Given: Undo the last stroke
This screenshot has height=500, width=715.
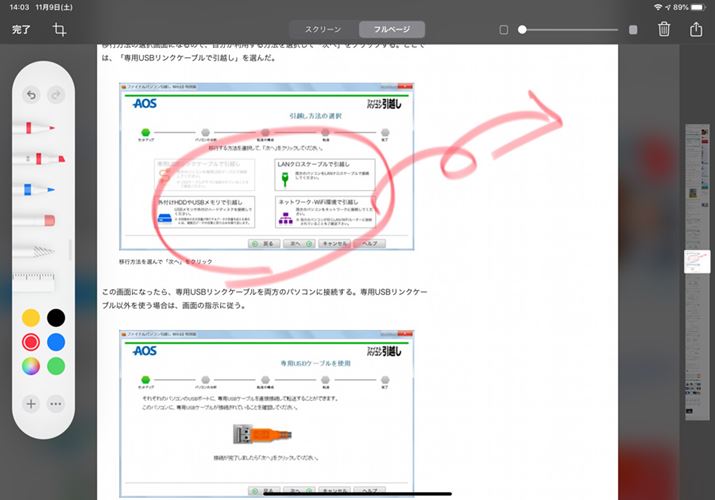Looking at the screenshot, I should [31, 95].
